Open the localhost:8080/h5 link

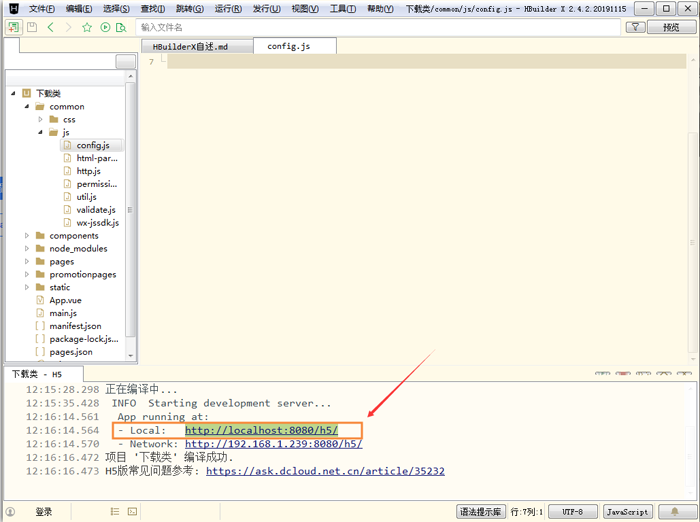coord(262,430)
